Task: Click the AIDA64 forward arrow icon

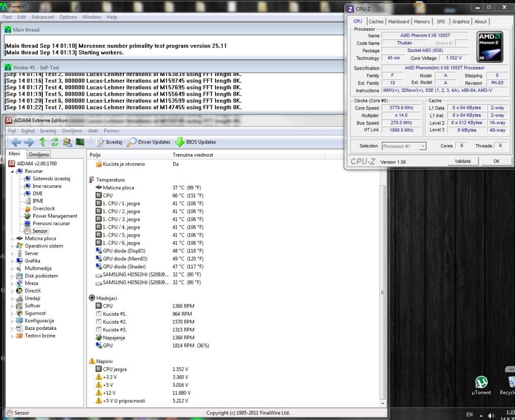Action: click(x=29, y=142)
